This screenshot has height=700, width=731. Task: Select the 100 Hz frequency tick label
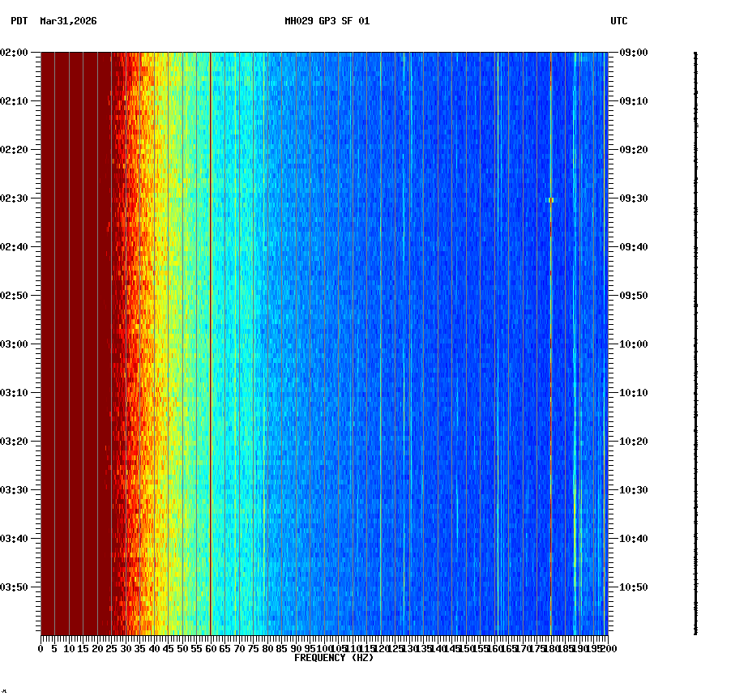tap(323, 648)
